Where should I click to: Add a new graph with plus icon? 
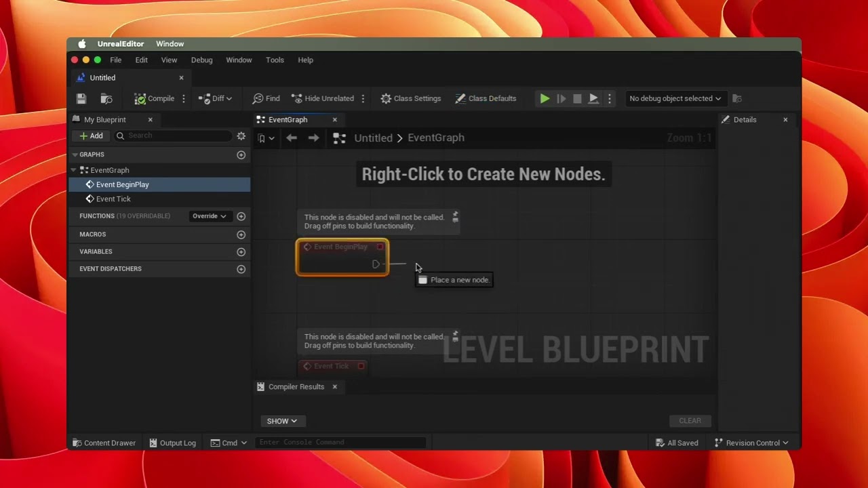point(241,155)
